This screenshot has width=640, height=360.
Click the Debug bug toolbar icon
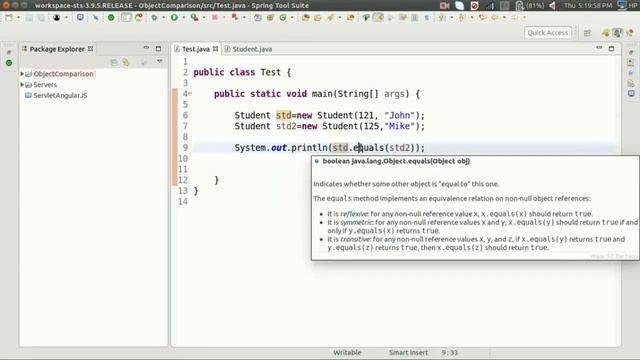(154, 18)
